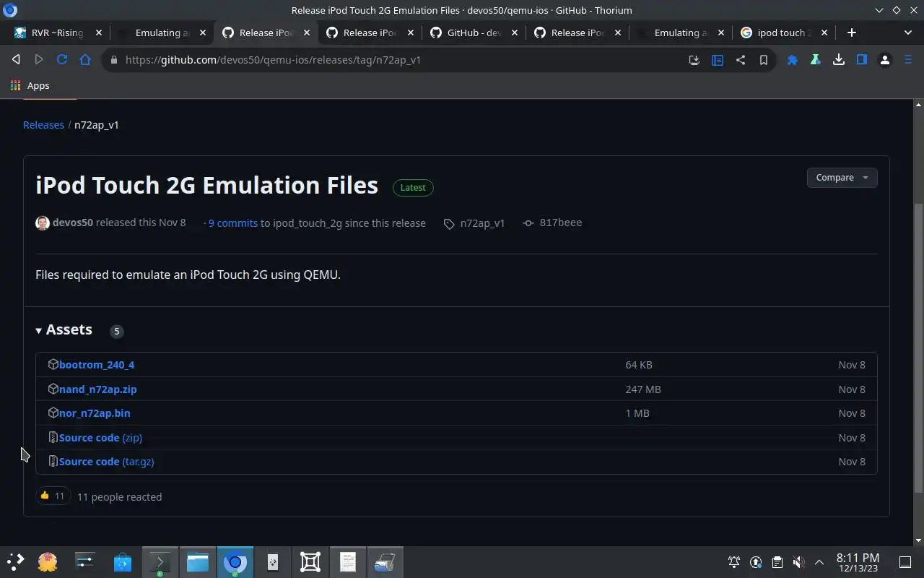
Task: Open the profile avatar icon
Action: 885,60
